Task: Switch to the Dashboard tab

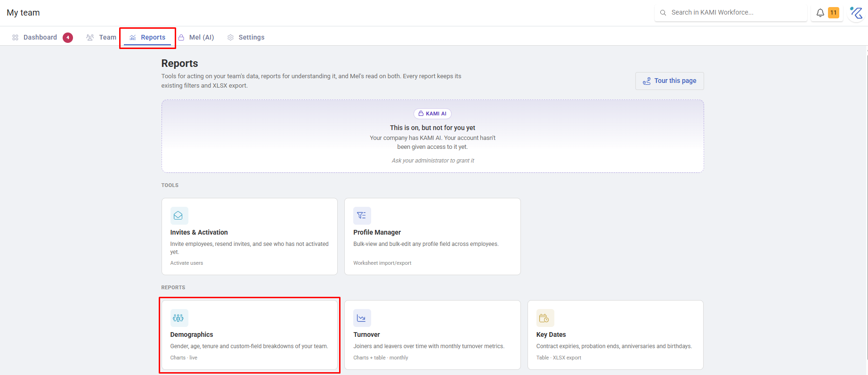Action: 42,38
